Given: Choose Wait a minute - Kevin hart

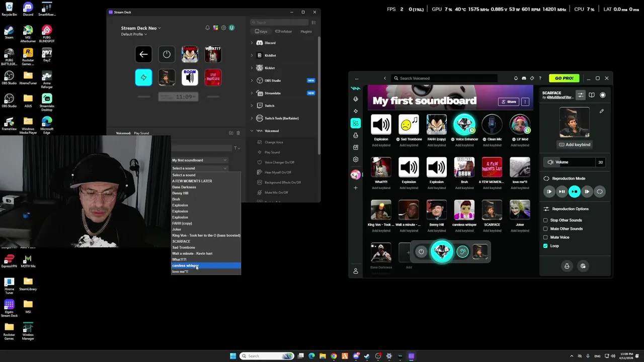Looking at the screenshot, I should pyautogui.click(x=206, y=253).
